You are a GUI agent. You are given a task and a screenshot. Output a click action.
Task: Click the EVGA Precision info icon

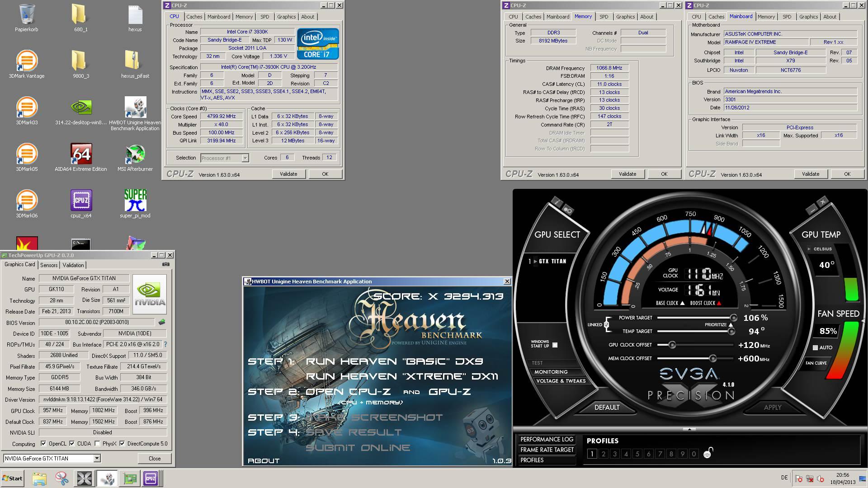click(x=557, y=202)
